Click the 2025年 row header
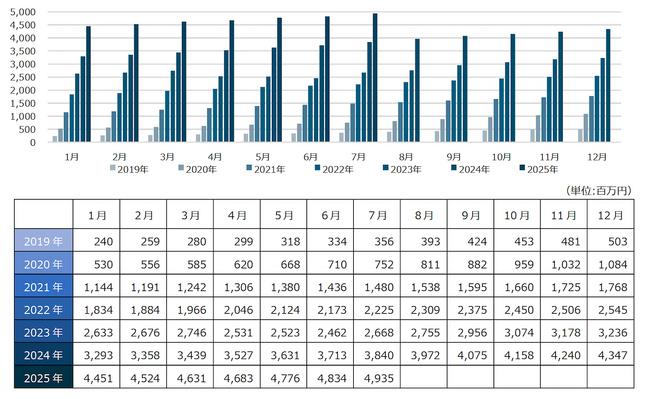Image resolution: width=650 pixels, height=399 pixels. pos(44,377)
